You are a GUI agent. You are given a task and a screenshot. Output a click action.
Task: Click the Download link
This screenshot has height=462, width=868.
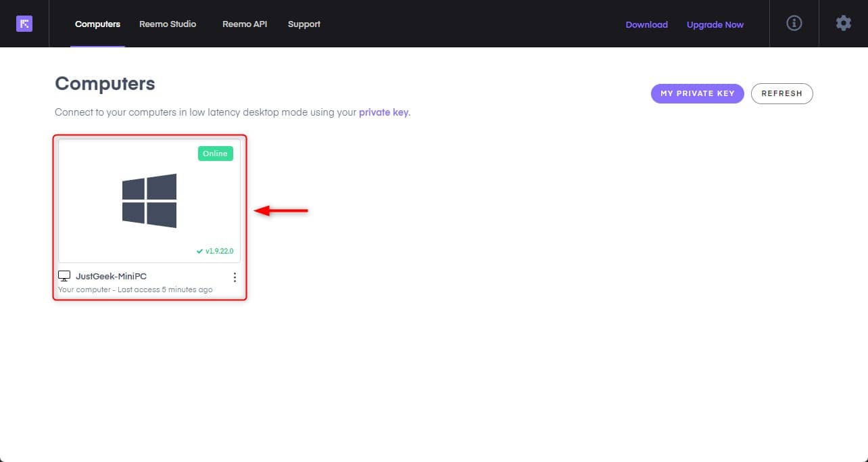click(647, 24)
